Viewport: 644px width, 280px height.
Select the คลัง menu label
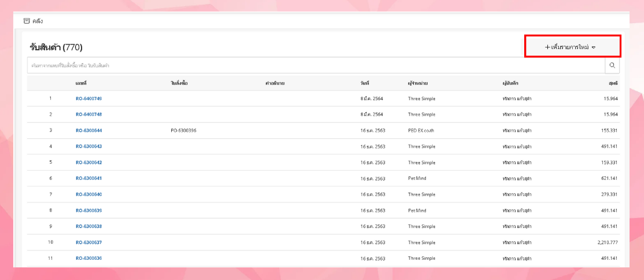(38, 21)
